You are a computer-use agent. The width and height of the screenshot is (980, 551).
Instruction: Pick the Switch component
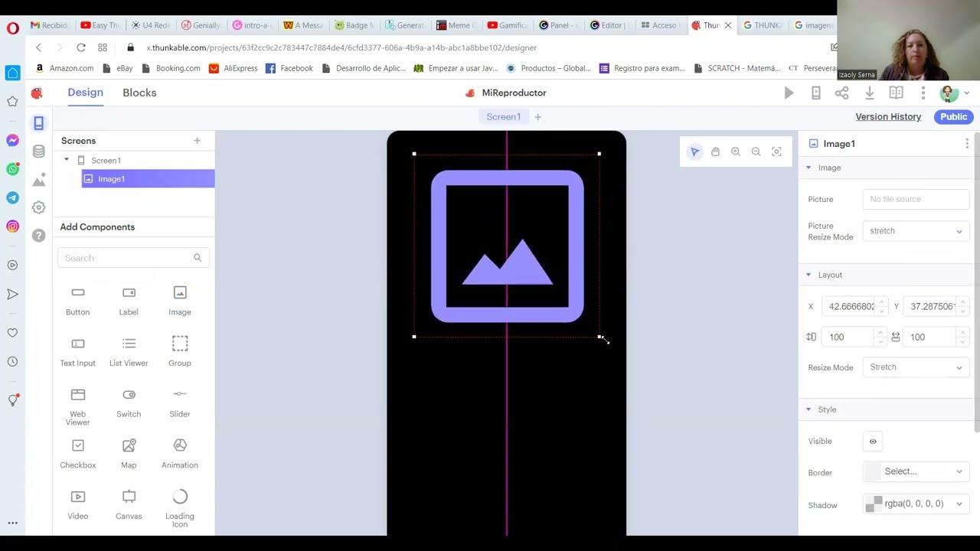(x=129, y=403)
